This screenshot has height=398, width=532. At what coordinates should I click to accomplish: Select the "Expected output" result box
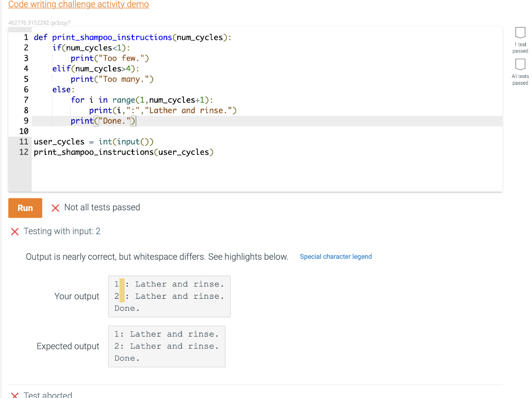click(166, 346)
